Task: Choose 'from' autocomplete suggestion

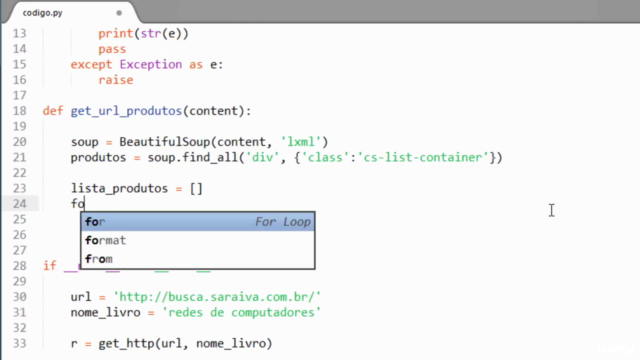Action: 198,259
